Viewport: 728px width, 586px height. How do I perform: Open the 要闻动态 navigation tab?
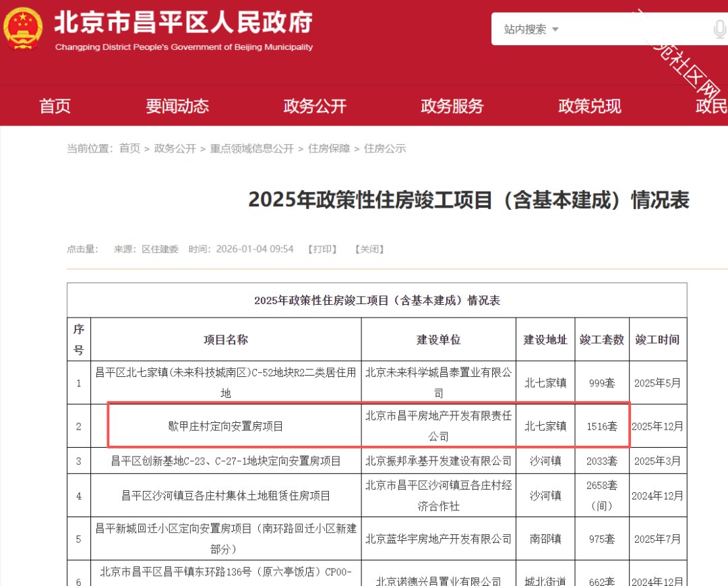click(177, 106)
